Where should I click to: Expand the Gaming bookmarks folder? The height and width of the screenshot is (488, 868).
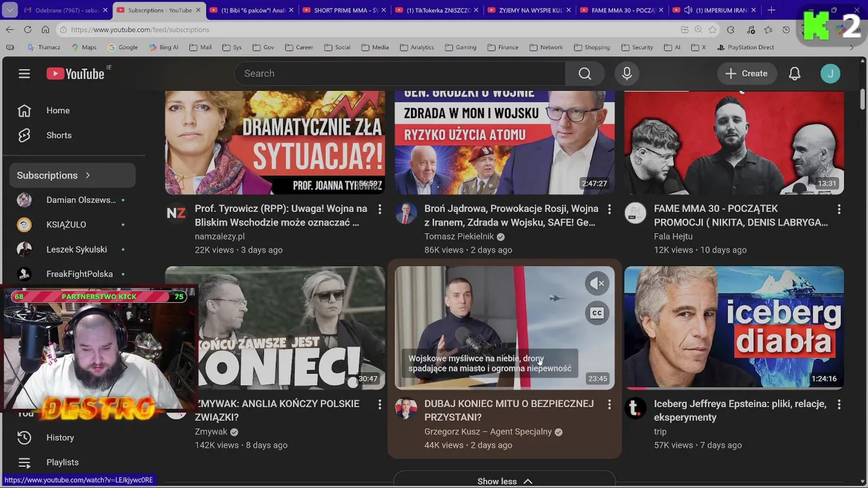pyautogui.click(x=460, y=47)
